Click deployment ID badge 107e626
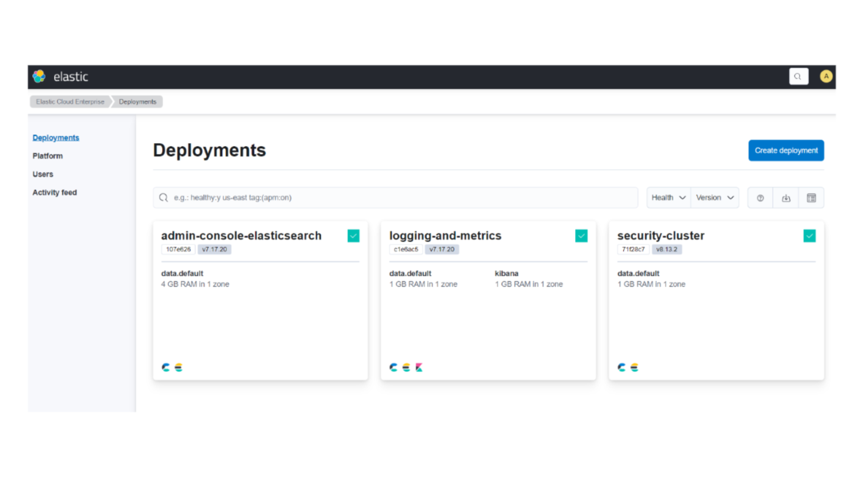Screen dimensions: 868x488 [178, 249]
